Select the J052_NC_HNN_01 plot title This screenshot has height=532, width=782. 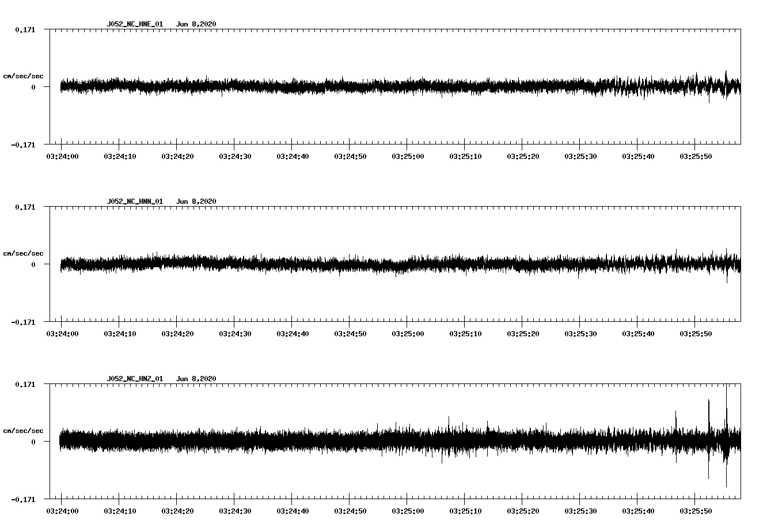click(135, 202)
